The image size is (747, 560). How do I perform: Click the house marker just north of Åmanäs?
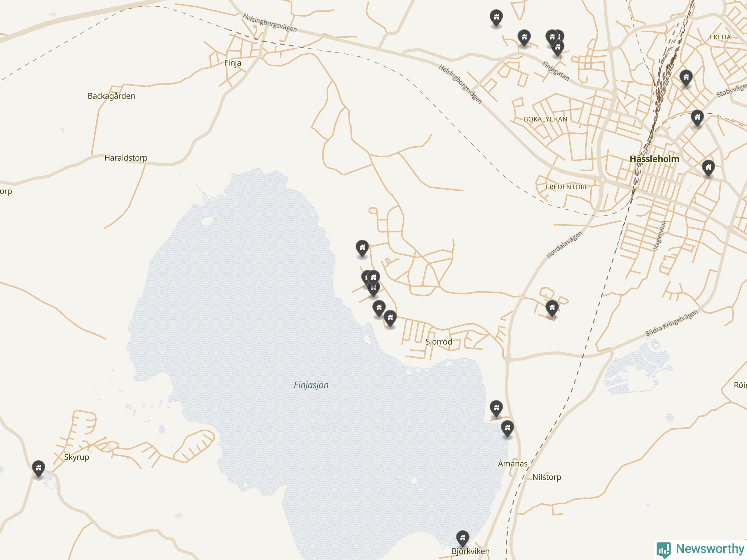click(507, 429)
